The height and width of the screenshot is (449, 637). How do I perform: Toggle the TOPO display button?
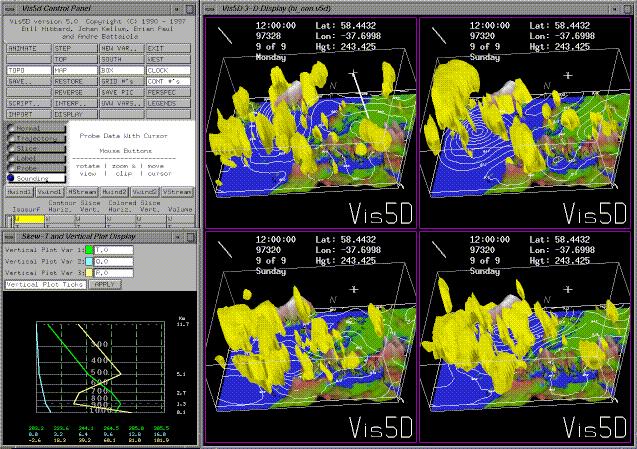point(26,71)
